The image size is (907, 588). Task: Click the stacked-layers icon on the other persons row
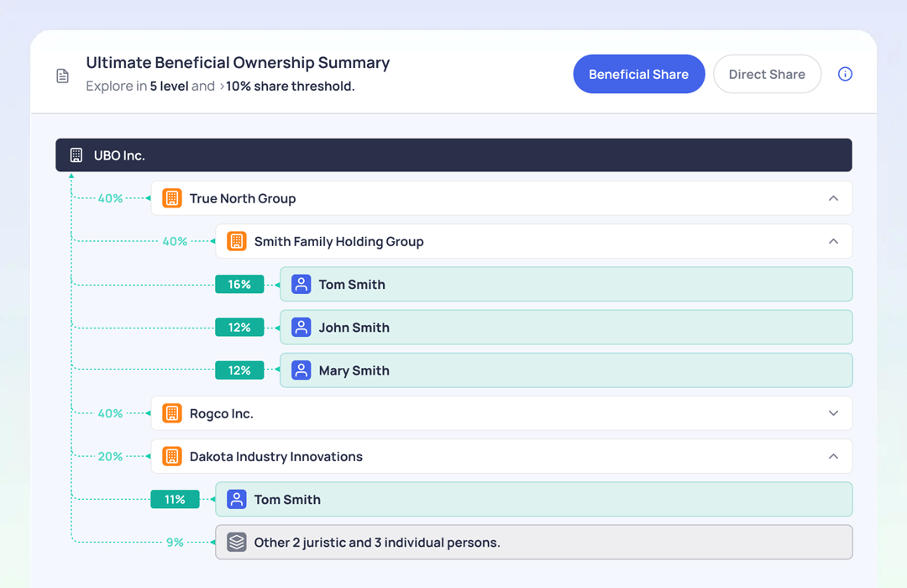tap(236, 542)
